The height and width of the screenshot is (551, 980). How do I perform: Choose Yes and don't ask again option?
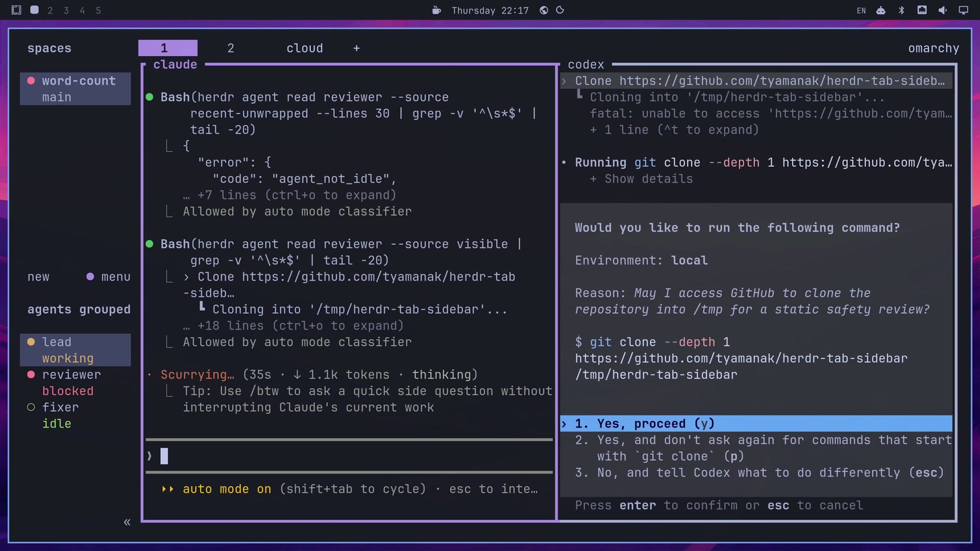763,448
